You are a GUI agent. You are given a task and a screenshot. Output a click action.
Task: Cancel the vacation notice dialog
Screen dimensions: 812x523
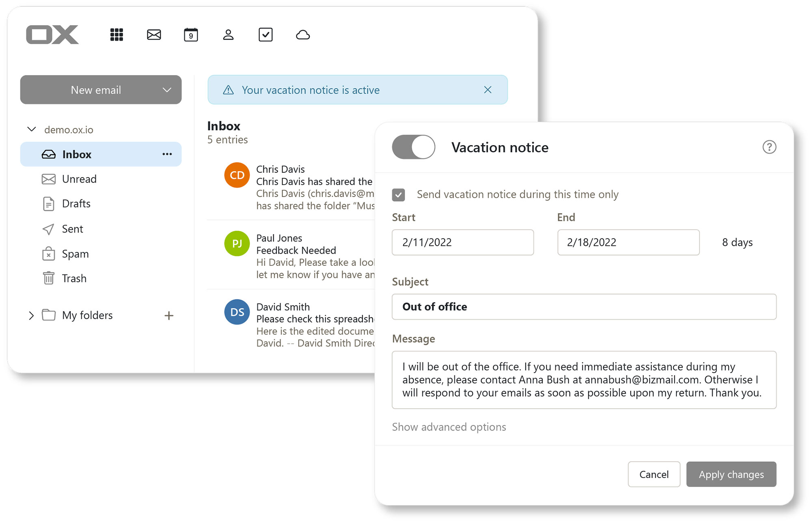coord(654,474)
